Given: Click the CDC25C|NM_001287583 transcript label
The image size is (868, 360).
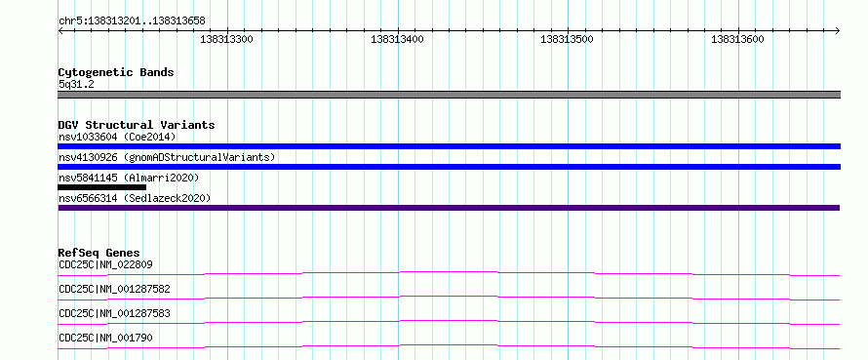Looking at the screenshot, I should pos(114,313).
